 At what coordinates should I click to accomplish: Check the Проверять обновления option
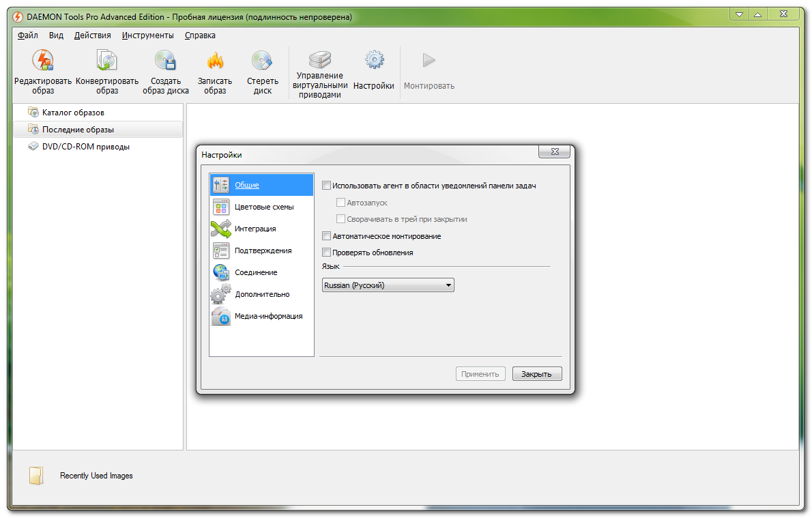click(x=326, y=253)
